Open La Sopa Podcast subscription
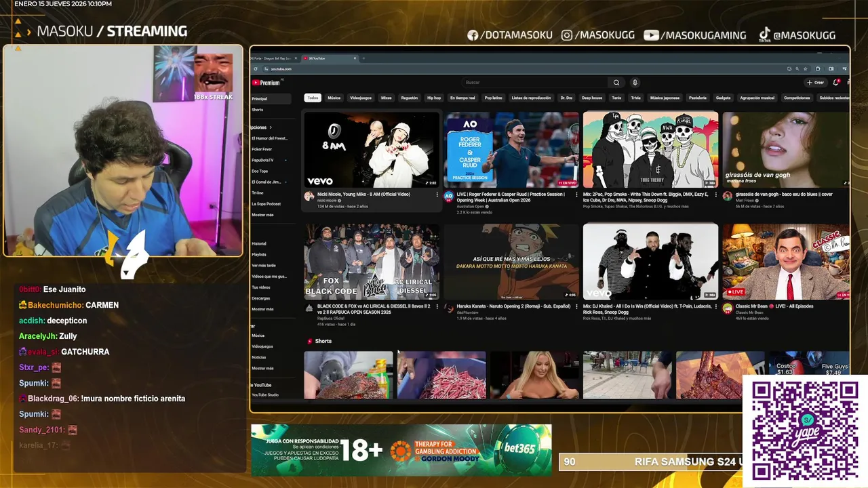This screenshot has width=868, height=488. pos(267,203)
